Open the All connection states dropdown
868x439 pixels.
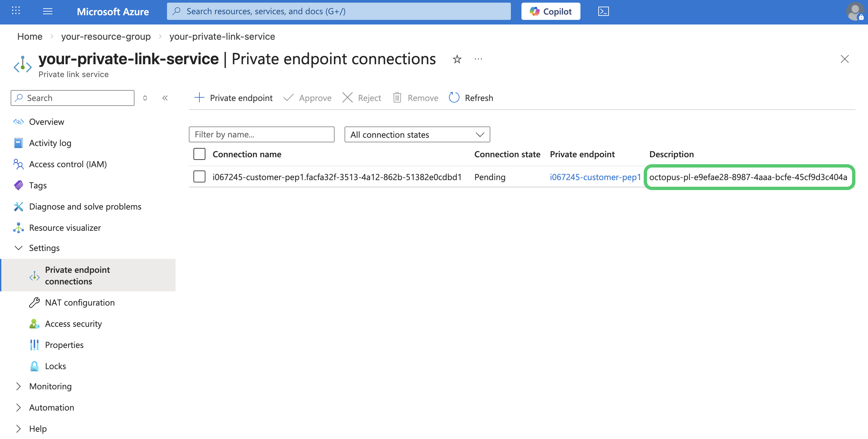pos(417,134)
